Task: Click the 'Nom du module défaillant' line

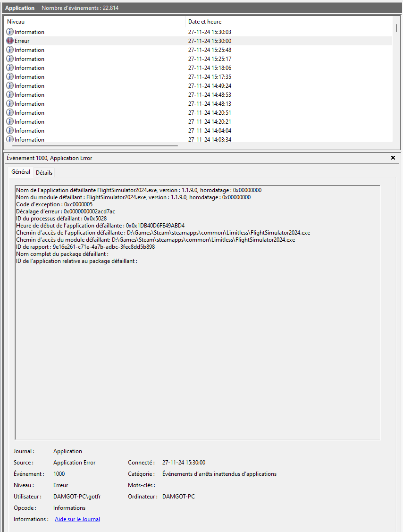Action: (x=134, y=197)
